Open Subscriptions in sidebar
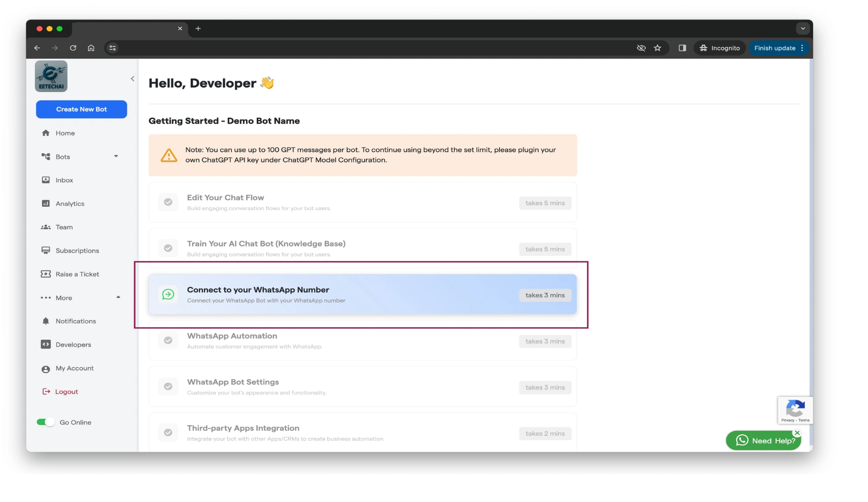The height and width of the screenshot is (502, 868). [77, 251]
